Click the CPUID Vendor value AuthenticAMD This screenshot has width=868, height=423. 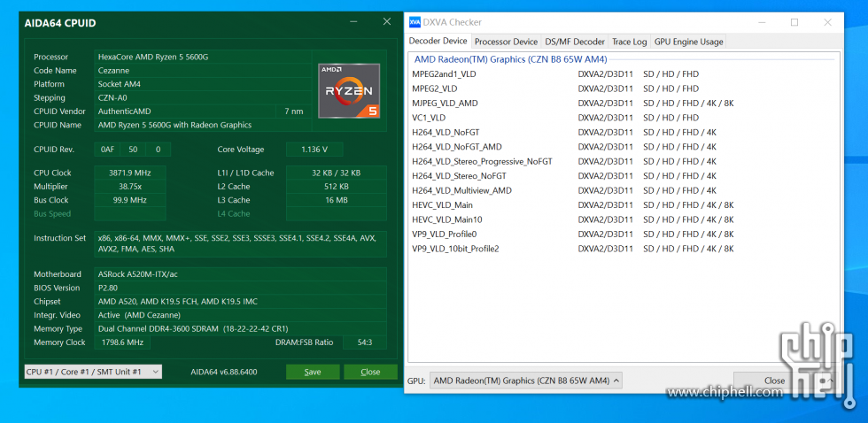(185, 112)
